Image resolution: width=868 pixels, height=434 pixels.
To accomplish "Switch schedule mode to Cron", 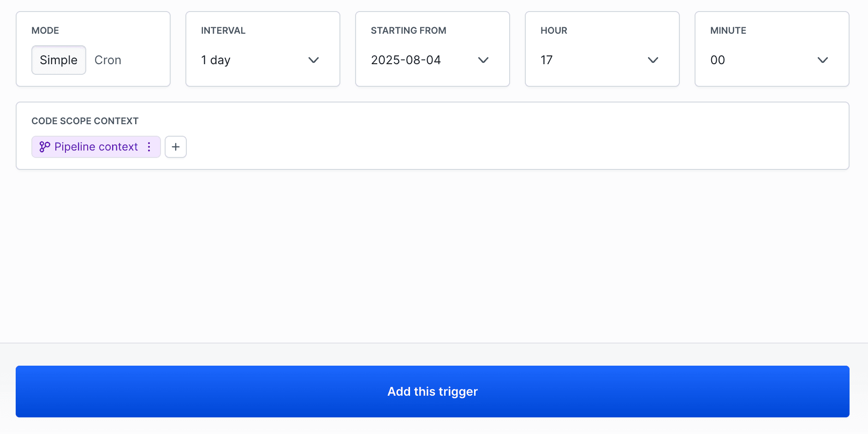I will (108, 60).
